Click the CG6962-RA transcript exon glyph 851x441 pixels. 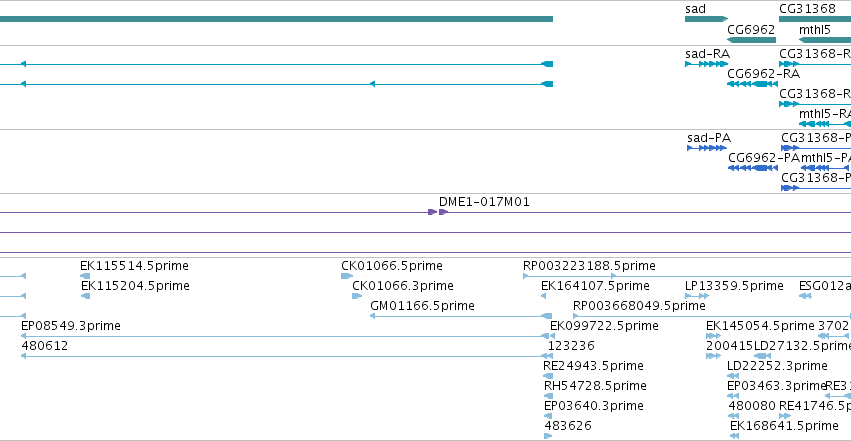pyautogui.click(x=752, y=84)
